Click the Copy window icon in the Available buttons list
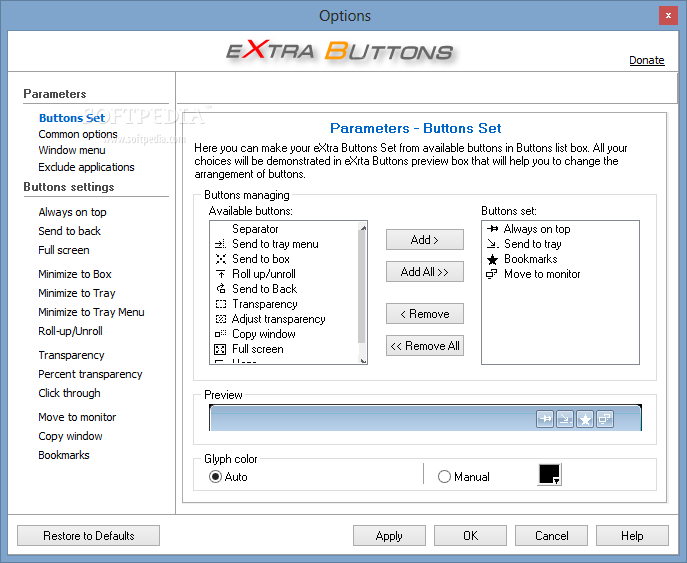Viewport: 687px width, 563px height. (220, 334)
